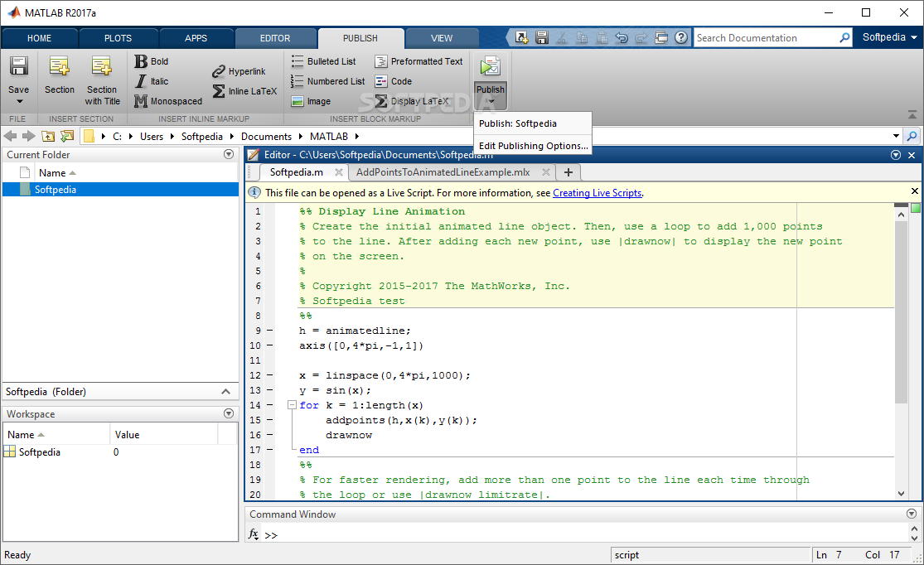Apply Bold inline markup

tap(152, 61)
